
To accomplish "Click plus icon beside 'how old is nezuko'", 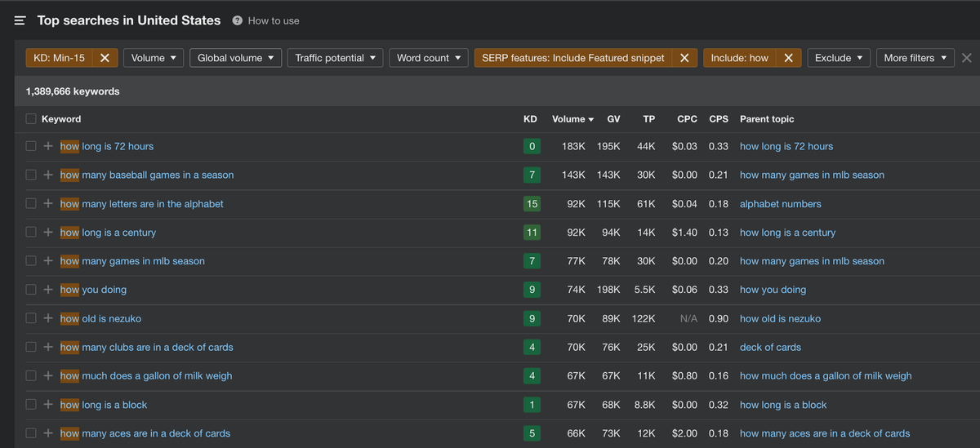I will 48,318.
